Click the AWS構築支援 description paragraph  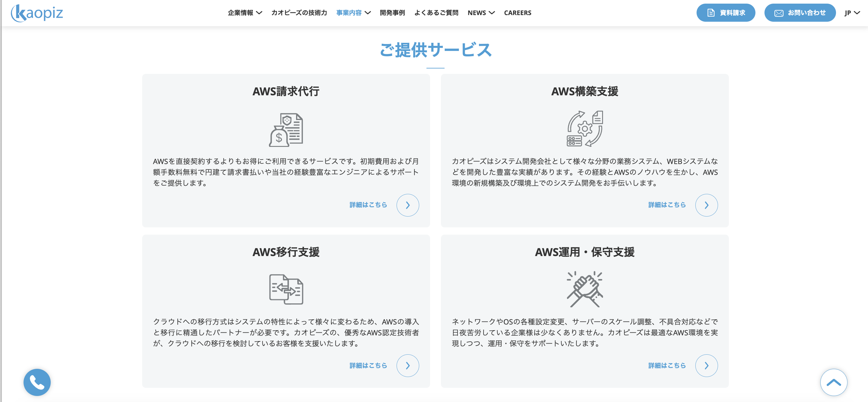point(585,172)
